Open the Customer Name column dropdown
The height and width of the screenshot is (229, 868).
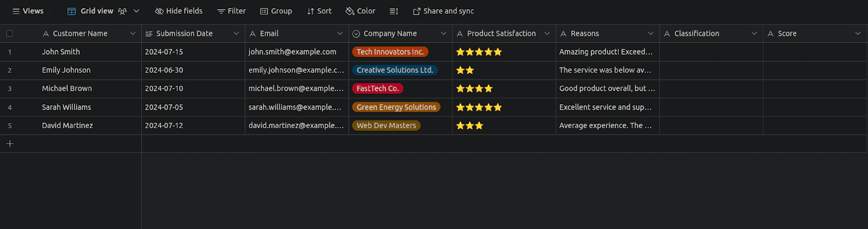tap(132, 34)
